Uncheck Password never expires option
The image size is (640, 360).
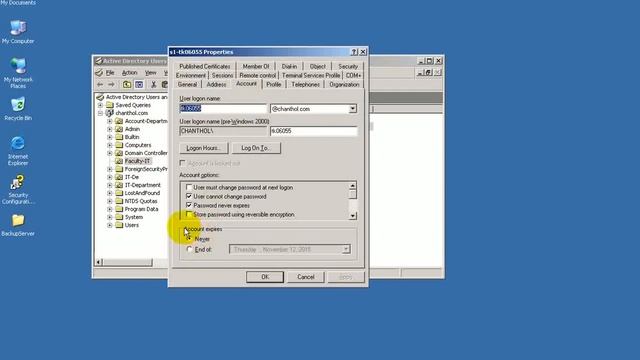pyautogui.click(x=189, y=205)
